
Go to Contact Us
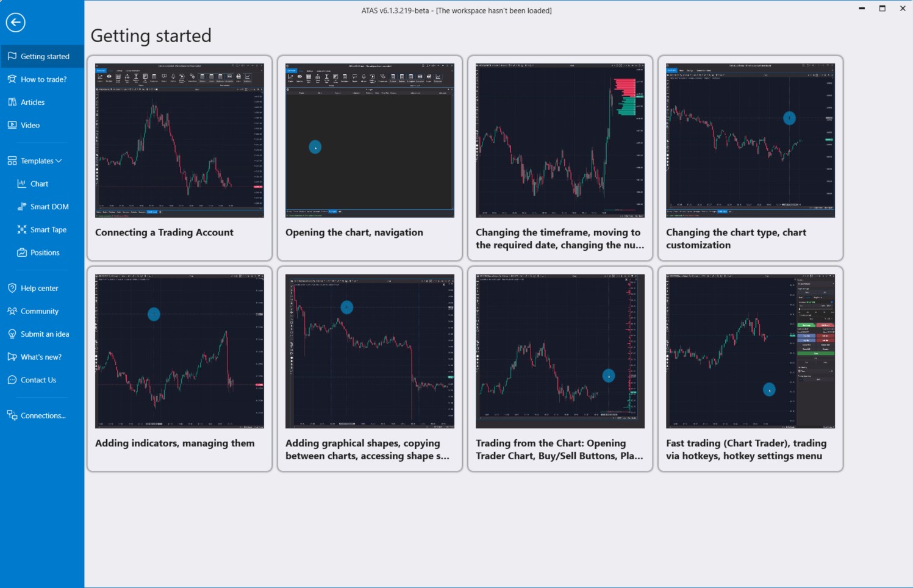pyautogui.click(x=38, y=380)
